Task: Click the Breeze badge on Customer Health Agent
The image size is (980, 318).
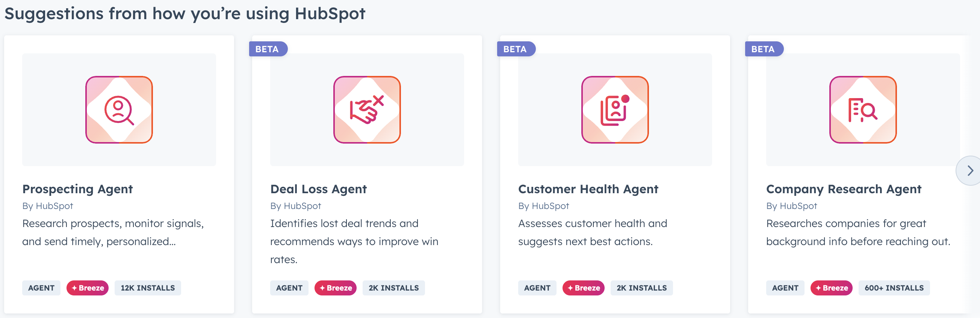Action: click(x=584, y=288)
